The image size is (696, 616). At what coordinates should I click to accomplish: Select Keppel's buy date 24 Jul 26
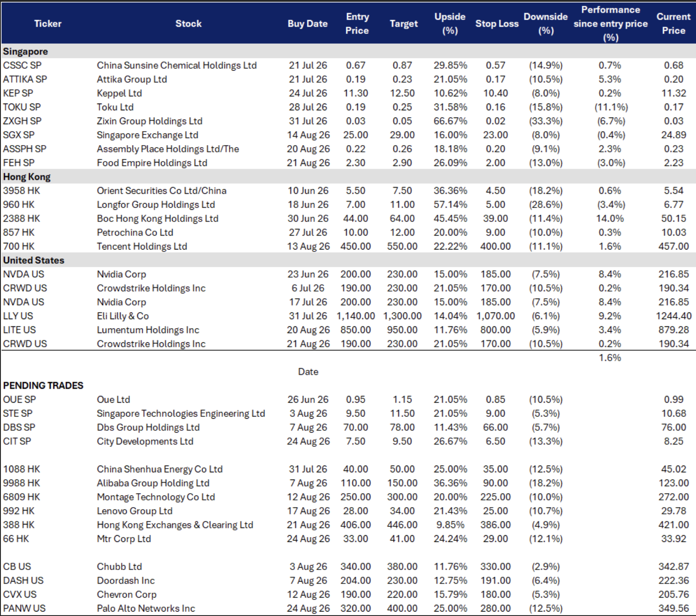click(x=308, y=93)
